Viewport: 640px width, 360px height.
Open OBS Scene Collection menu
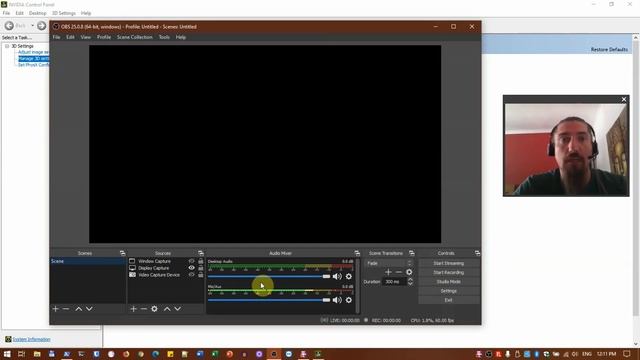pos(135,37)
